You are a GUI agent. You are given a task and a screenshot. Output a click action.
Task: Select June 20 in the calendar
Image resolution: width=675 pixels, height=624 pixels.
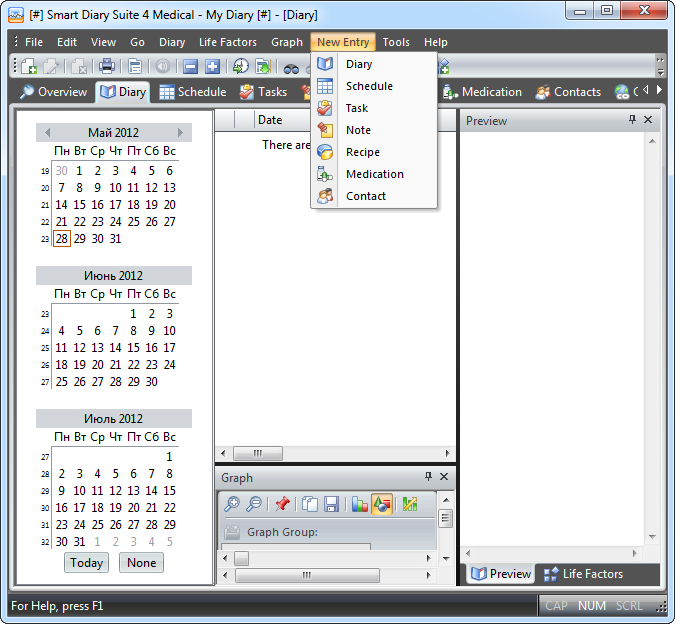[97, 365]
